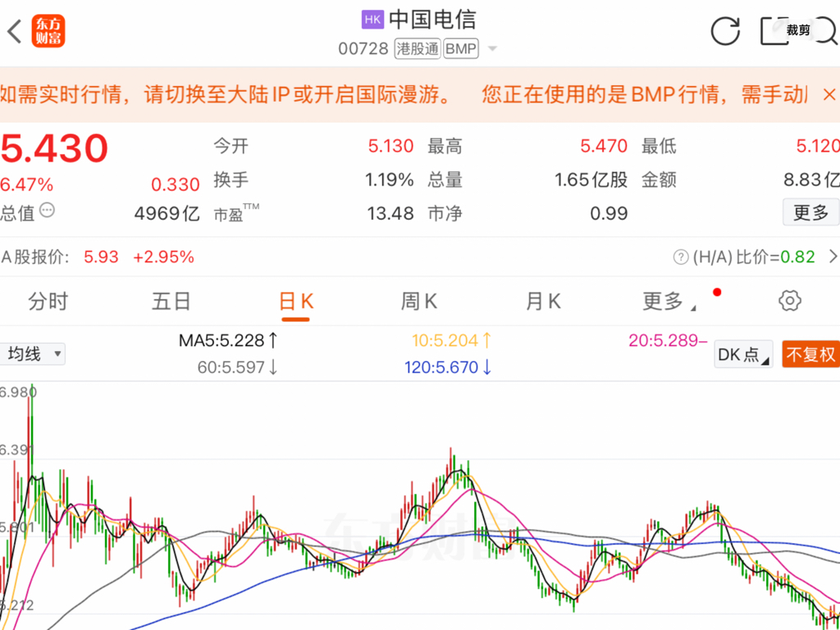The width and height of the screenshot is (840, 630).
Task: Tap the 总量 value 1.65亿股
Action: (591, 180)
